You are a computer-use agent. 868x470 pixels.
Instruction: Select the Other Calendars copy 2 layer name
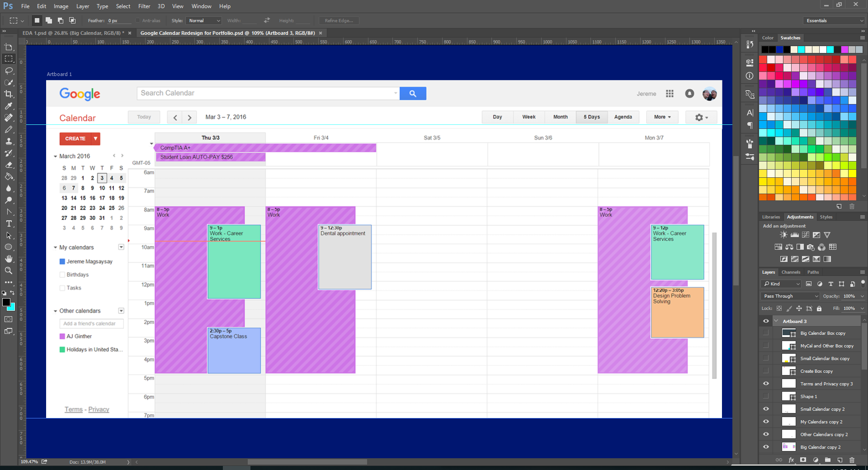click(824, 435)
